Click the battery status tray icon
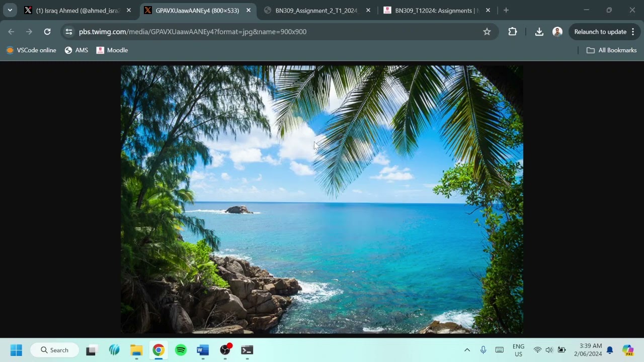 pyautogui.click(x=562, y=350)
